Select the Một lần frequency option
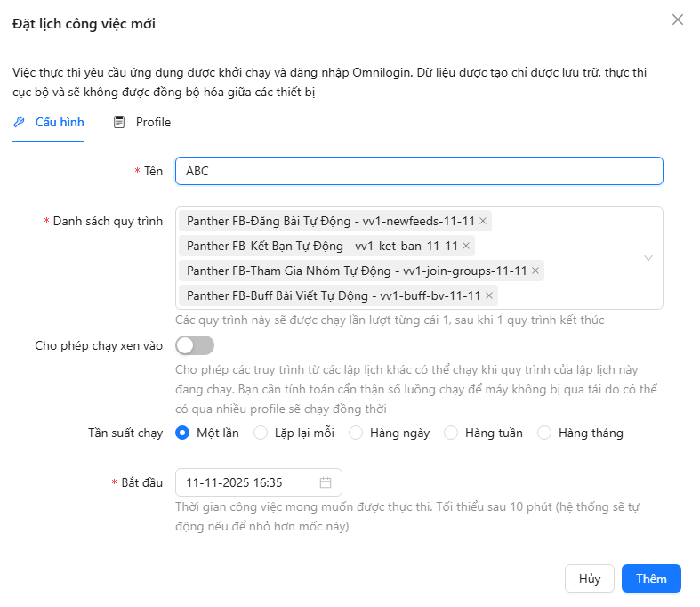The image size is (700, 607). (182, 433)
